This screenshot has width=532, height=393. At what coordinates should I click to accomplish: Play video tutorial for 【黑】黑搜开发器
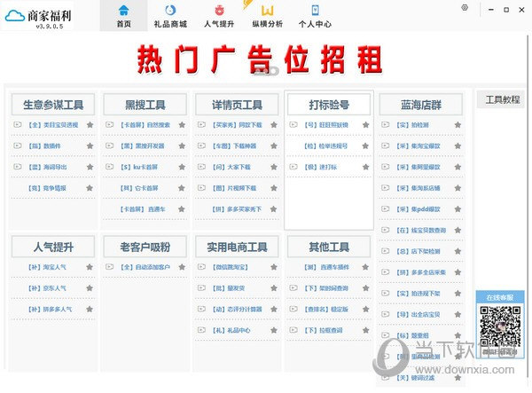[109, 145]
